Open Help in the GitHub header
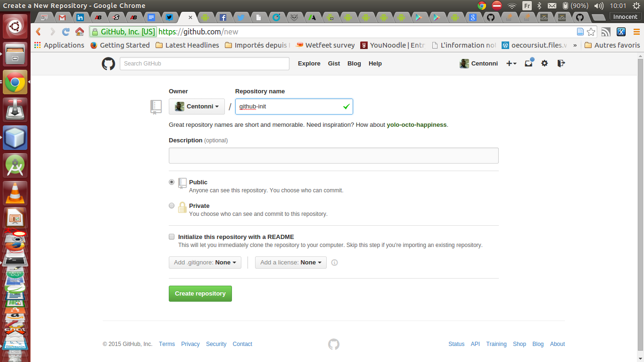The height and width of the screenshot is (362, 644). pos(375,64)
